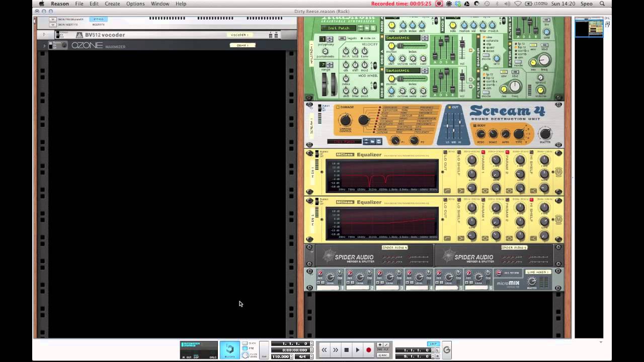Click the Fast Forward transport button
This screenshot has height=362, width=644.
pos(335,350)
